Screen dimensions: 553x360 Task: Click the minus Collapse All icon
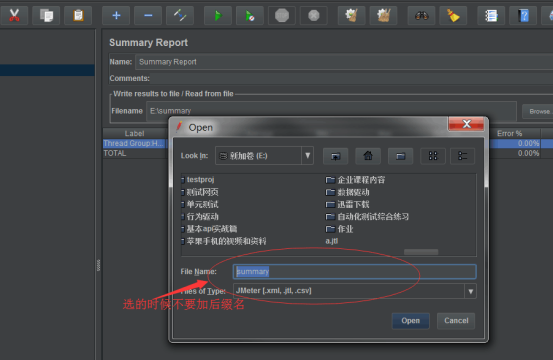(148, 16)
